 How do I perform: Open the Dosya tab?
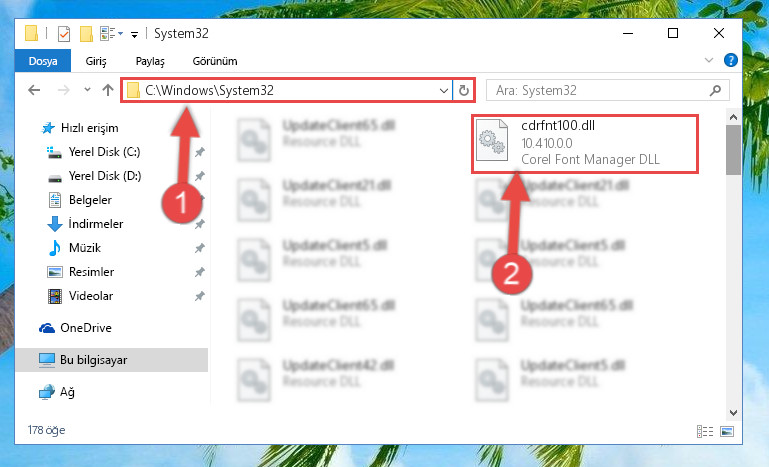[43, 61]
